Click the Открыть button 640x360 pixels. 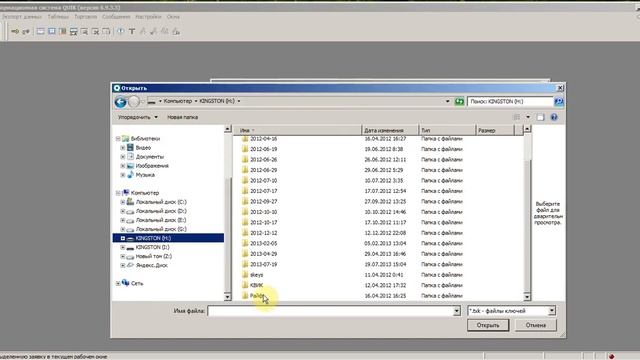(x=488, y=325)
